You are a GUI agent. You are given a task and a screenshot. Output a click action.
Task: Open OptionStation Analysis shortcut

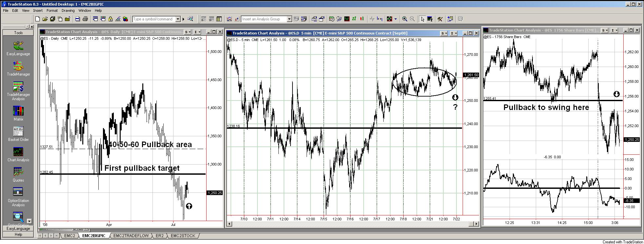tap(18, 197)
